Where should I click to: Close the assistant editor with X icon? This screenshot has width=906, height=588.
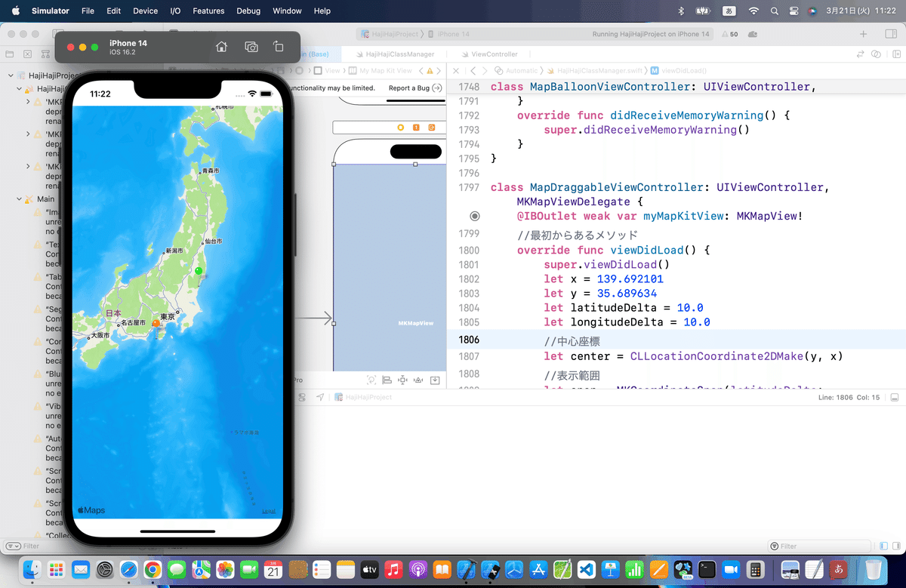[x=455, y=70]
